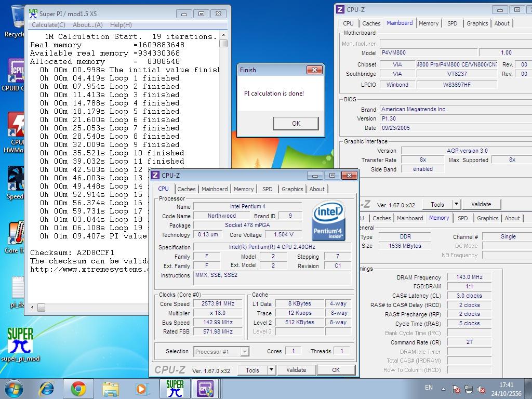Screen dimensions: 532x399
Task: Launch Google Chrome from the taskbar
Action: [x=78, y=389]
